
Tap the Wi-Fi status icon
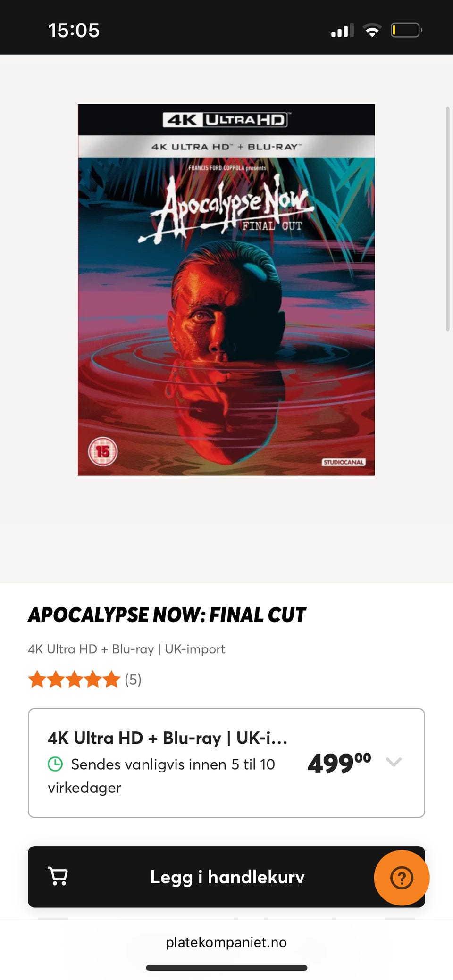[372, 31]
